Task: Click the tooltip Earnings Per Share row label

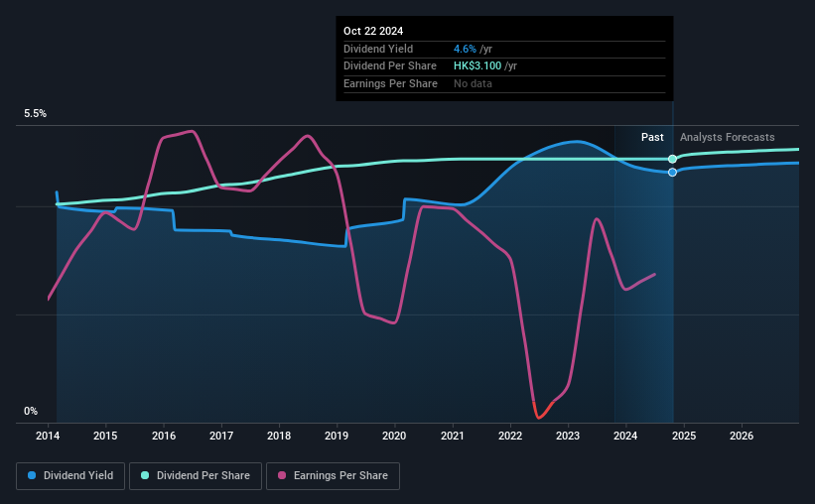Action: (x=390, y=83)
